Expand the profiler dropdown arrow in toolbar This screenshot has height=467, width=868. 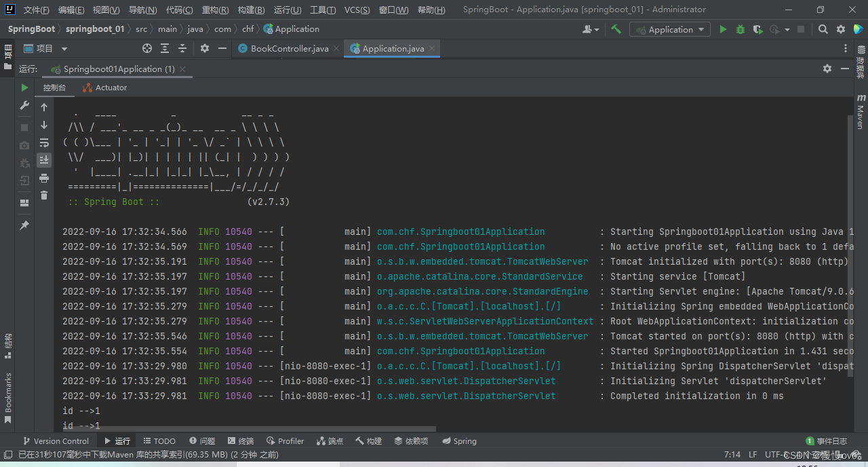[787, 29]
